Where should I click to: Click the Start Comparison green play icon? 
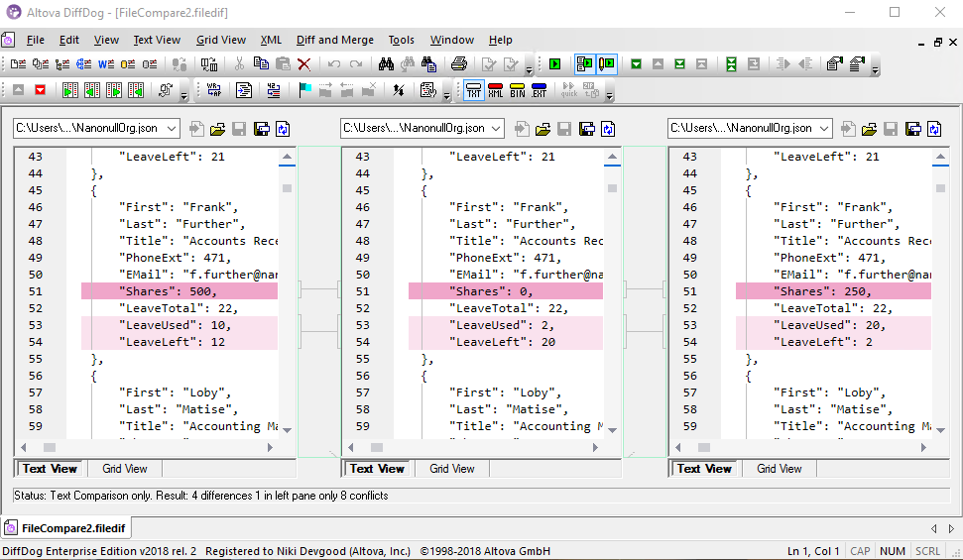(x=555, y=64)
